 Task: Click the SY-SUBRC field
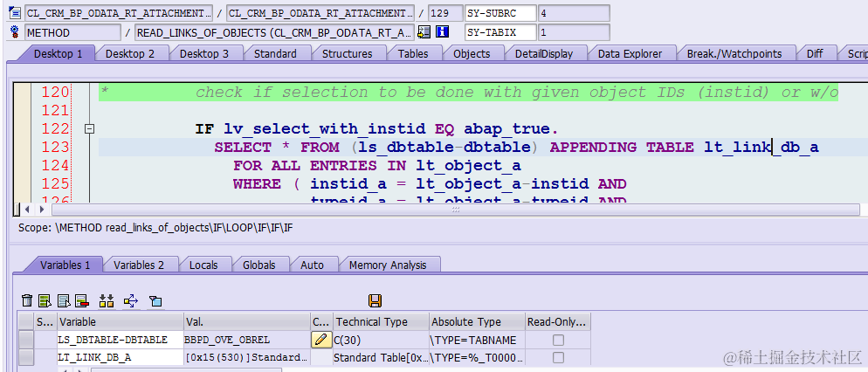click(500, 13)
